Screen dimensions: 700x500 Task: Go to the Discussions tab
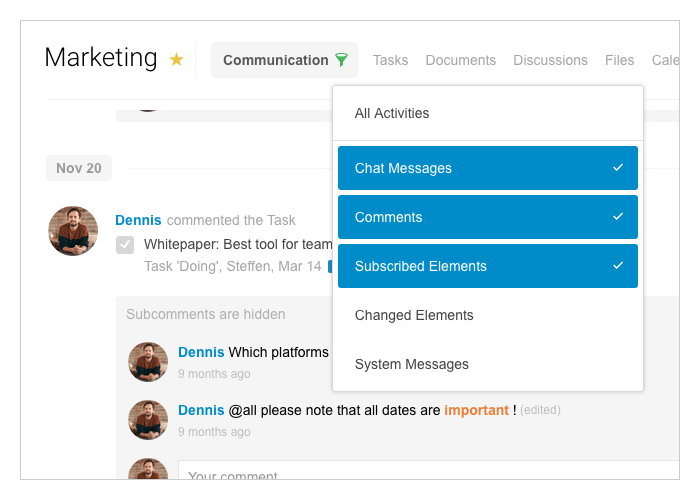(x=550, y=60)
